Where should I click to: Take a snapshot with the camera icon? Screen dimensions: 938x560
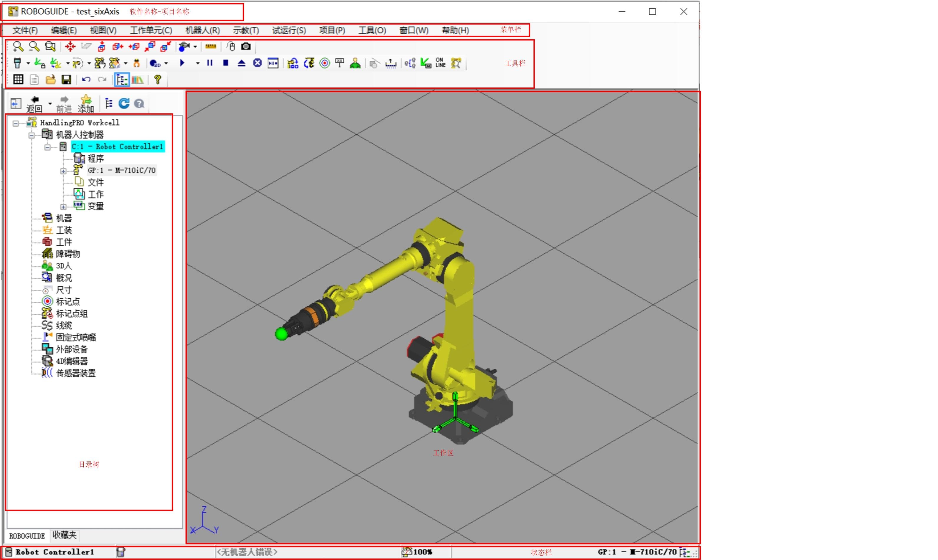click(246, 46)
